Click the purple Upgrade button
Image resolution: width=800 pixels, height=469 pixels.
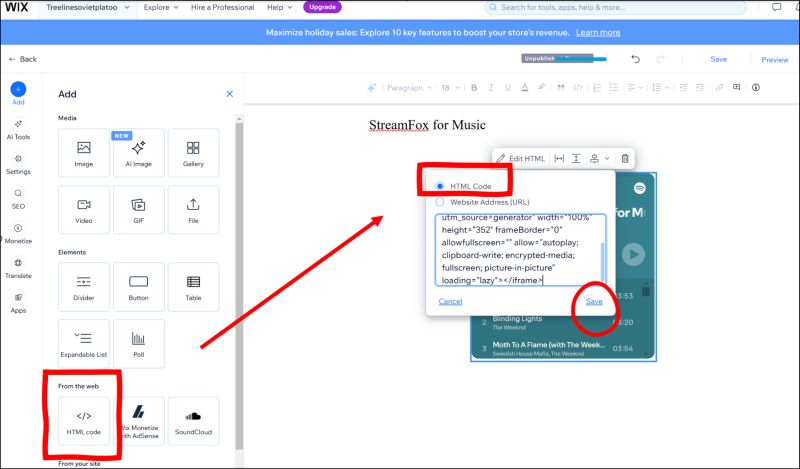coord(322,7)
